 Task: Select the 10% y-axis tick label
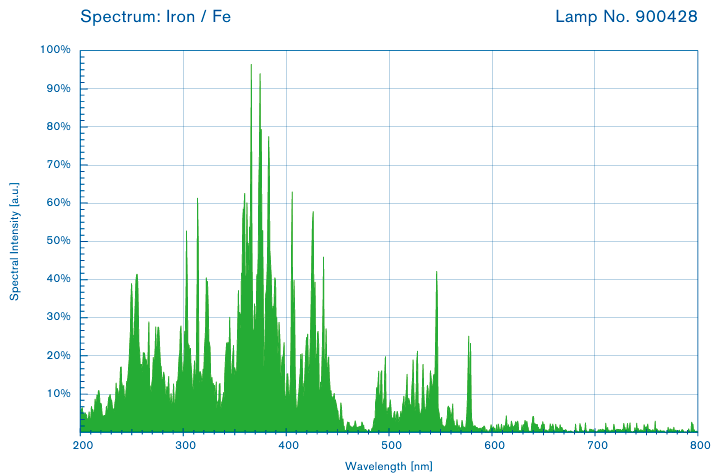click(x=58, y=393)
